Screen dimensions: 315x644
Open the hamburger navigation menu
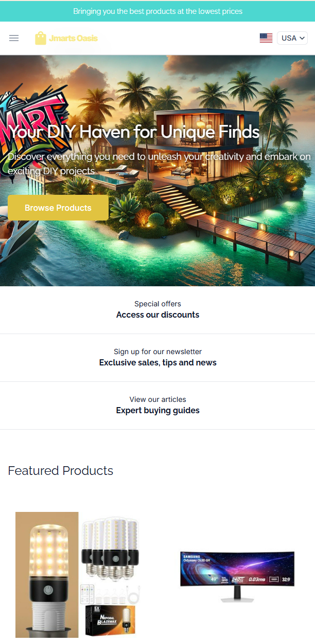coord(14,38)
